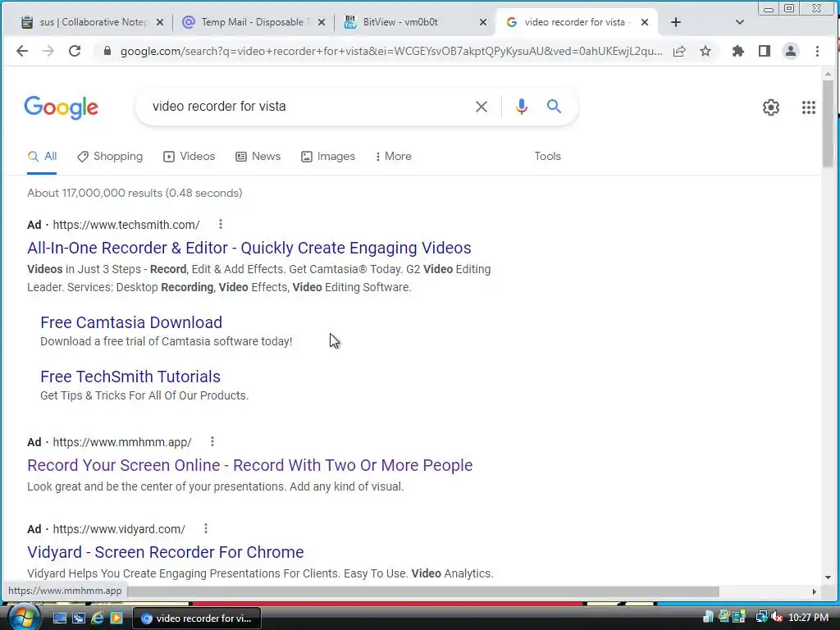Close the video recorder for vista tab
Image resolution: width=840 pixels, height=630 pixels.
[x=645, y=22]
